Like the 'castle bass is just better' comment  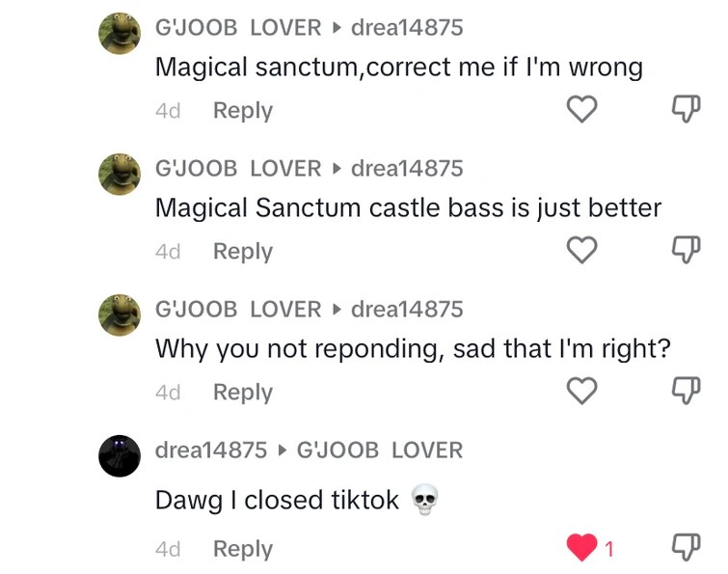coord(581,250)
